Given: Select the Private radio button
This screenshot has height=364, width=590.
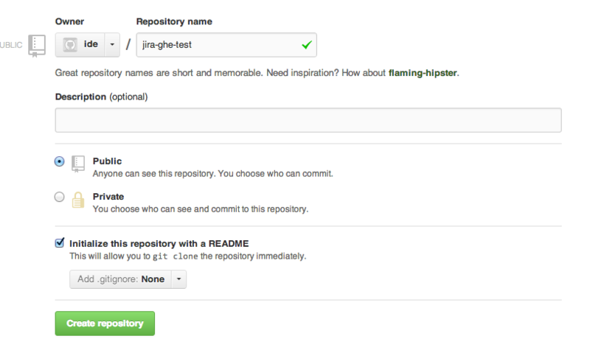Looking at the screenshot, I should pyautogui.click(x=60, y=197).
